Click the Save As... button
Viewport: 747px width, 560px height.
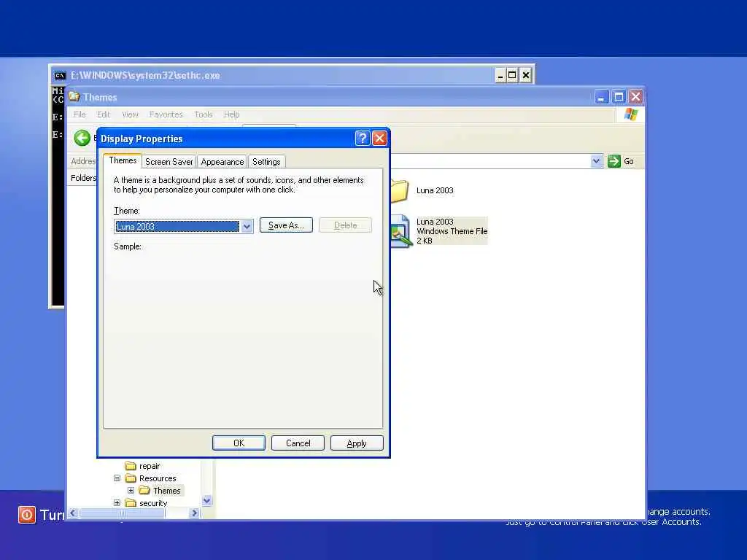click(x=286, y=225)
